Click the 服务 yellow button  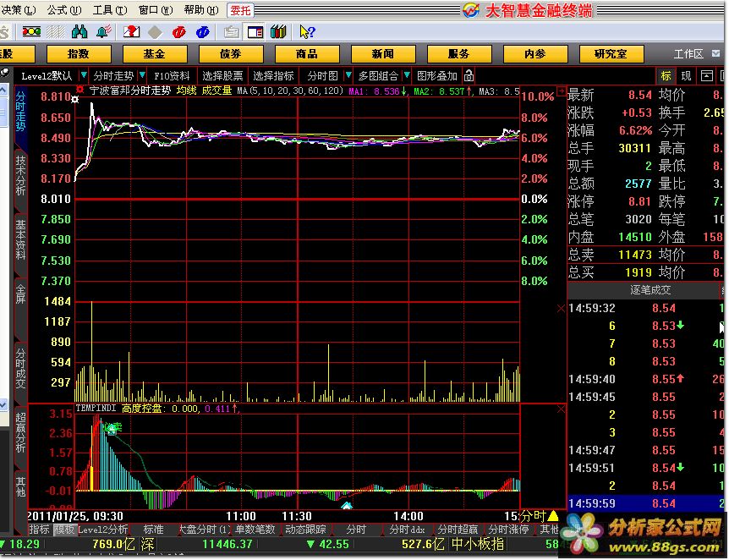coord(459,54)
